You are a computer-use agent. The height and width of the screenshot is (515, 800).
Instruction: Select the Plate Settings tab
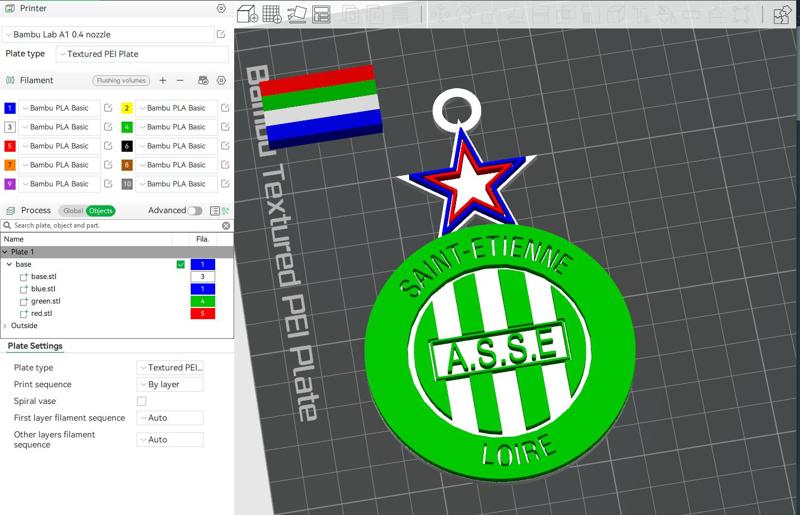tap(35, 346)
